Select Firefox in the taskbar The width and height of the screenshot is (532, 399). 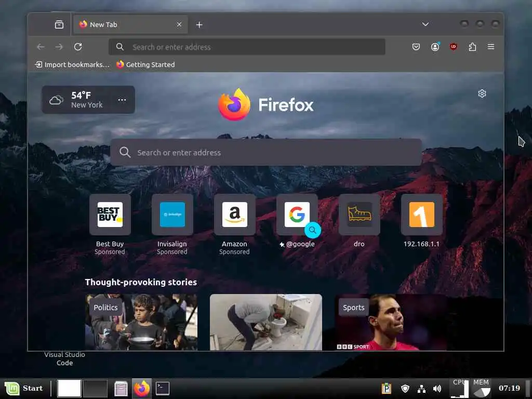142,388
